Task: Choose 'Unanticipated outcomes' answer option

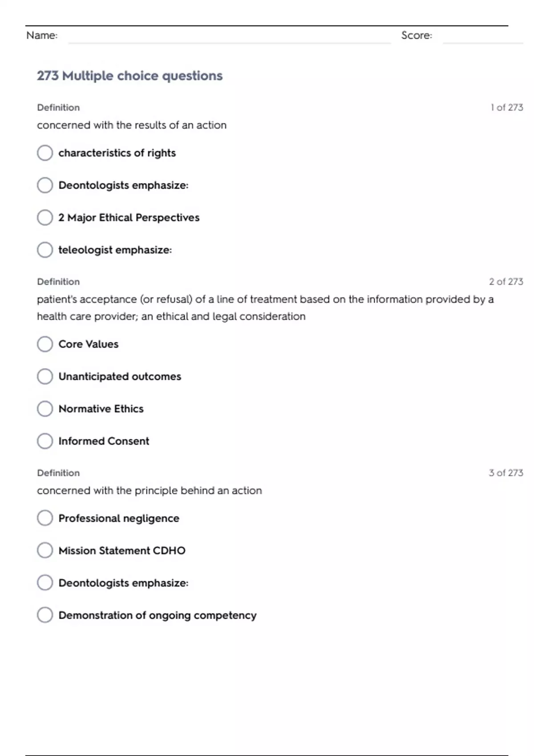Action: (45, 377)
